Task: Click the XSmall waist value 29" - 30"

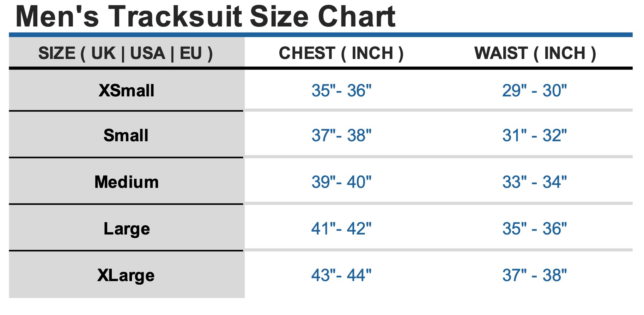Action: click(534, 91)
